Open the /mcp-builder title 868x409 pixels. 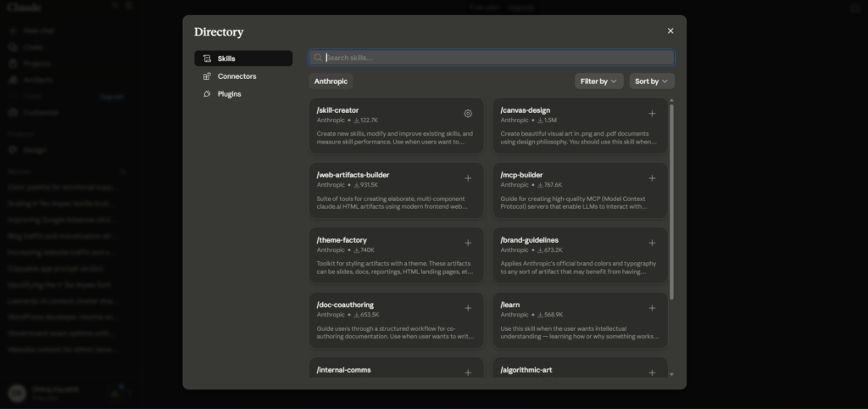pyautogui.click(x=521, y=175)
